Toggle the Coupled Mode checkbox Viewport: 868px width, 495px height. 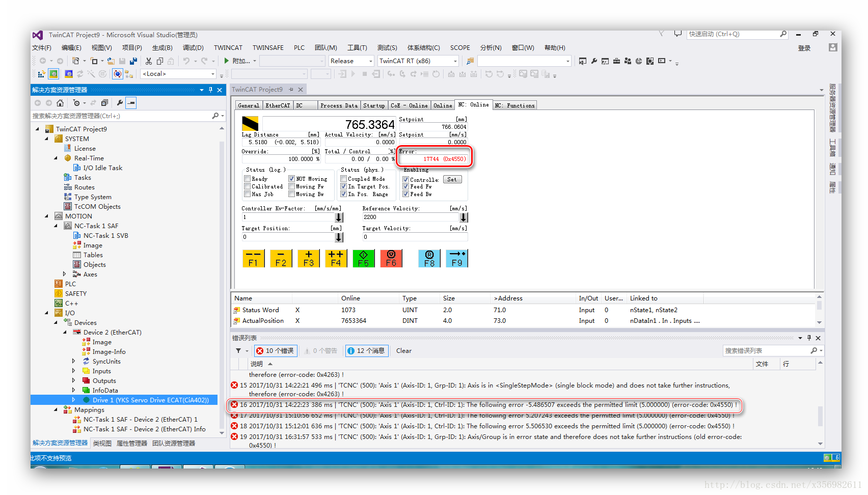[344, 179]
